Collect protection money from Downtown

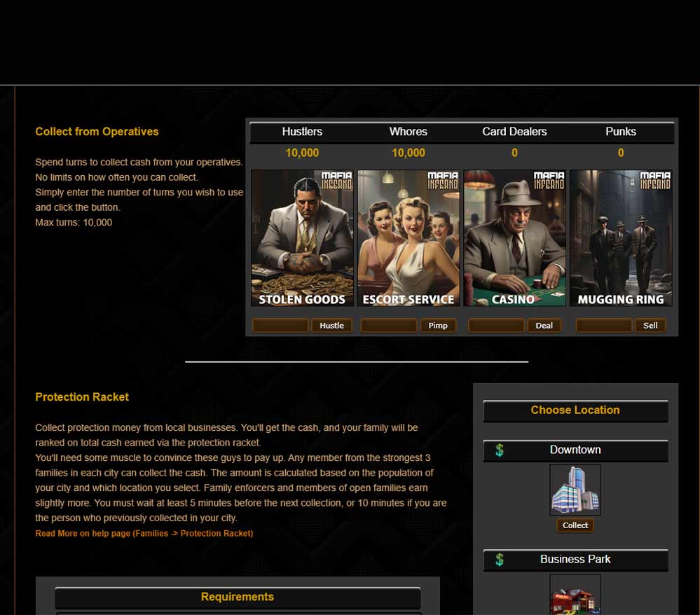575,525
